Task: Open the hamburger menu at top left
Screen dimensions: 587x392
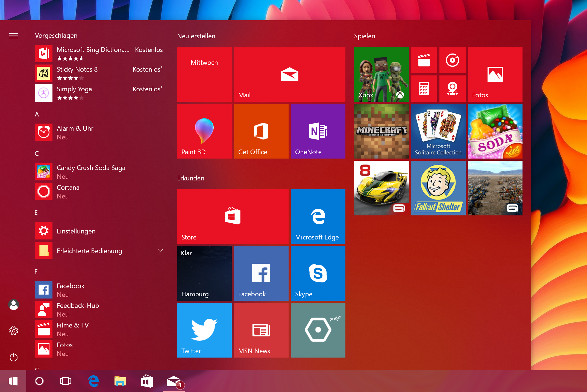Action: point(14,36)
